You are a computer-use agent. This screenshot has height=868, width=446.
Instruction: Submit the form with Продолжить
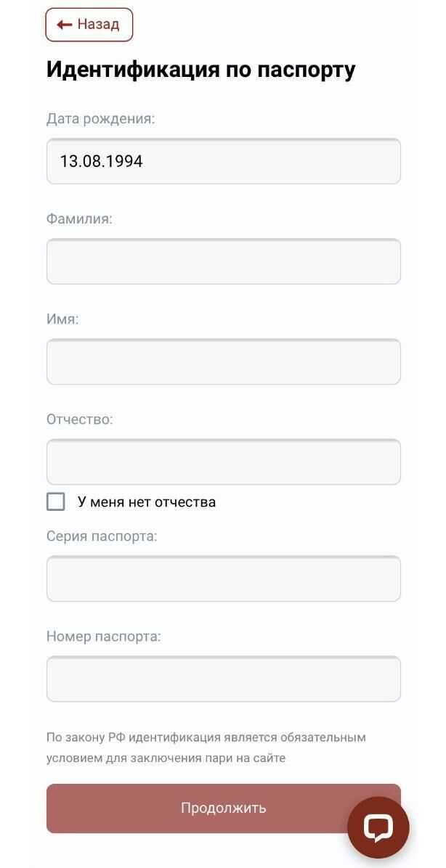pyautogui.click(x=223, y=808)
